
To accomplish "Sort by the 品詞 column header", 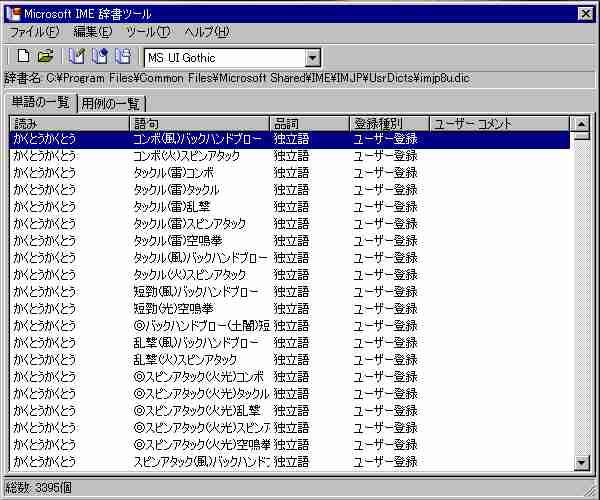I will point(310,124).
